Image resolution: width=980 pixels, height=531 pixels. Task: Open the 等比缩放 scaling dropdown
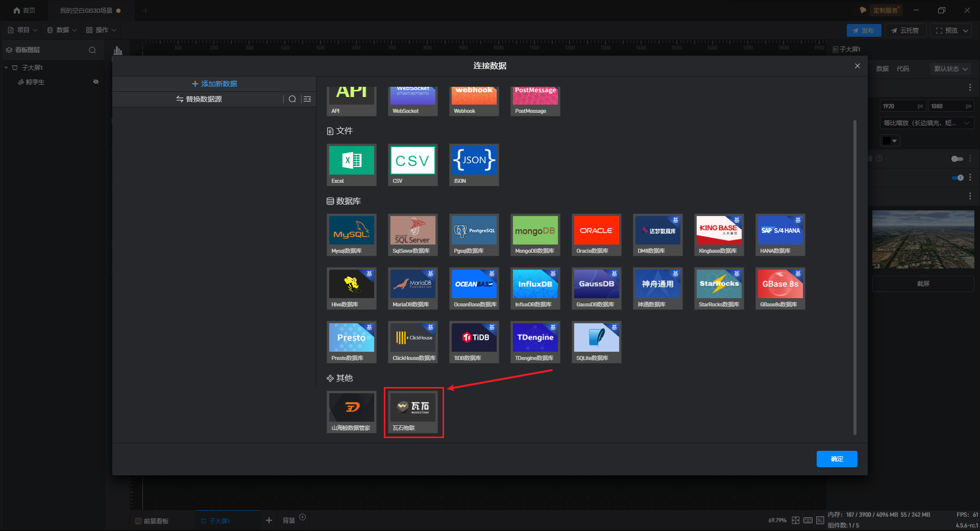927,123
